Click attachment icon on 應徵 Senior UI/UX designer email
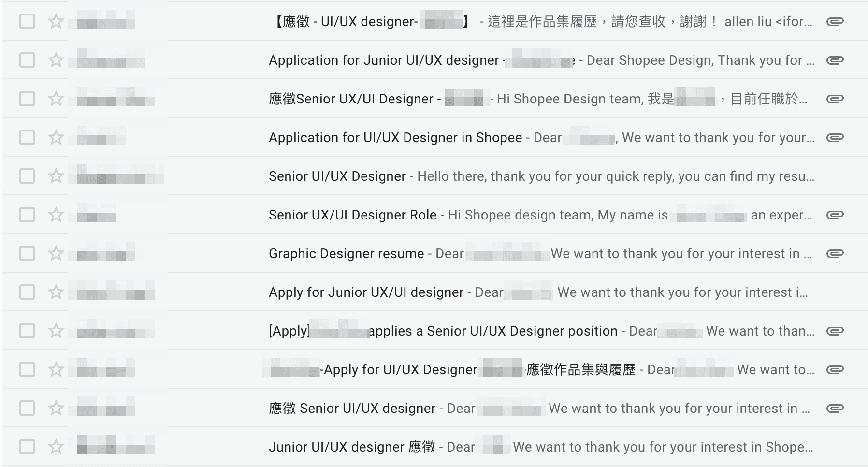This screenshot has width=868, height=467. 835,408
